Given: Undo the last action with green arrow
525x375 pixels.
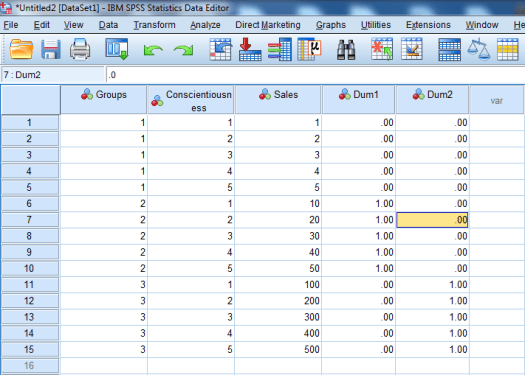Looking at the screenshot, I should (153, 50).
